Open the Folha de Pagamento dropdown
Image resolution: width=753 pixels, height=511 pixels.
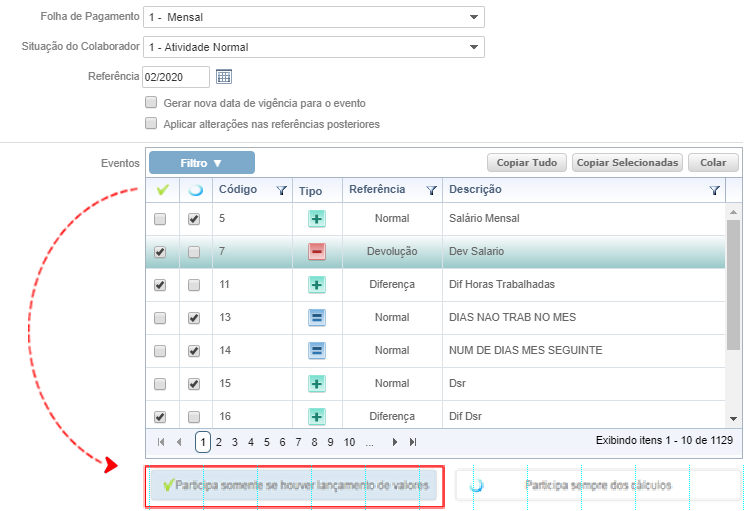tap(473, 18)
